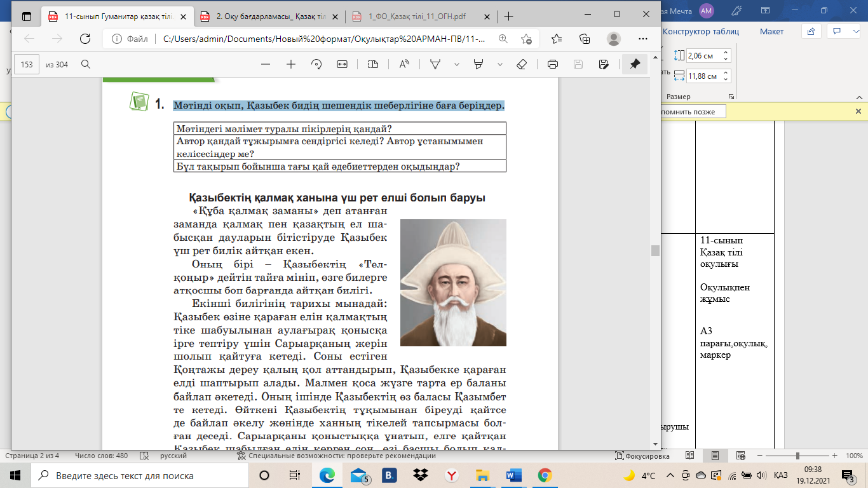868x488 pixels.
Task: Expand the Highlight color options arrow
Action: click(500, 64)
